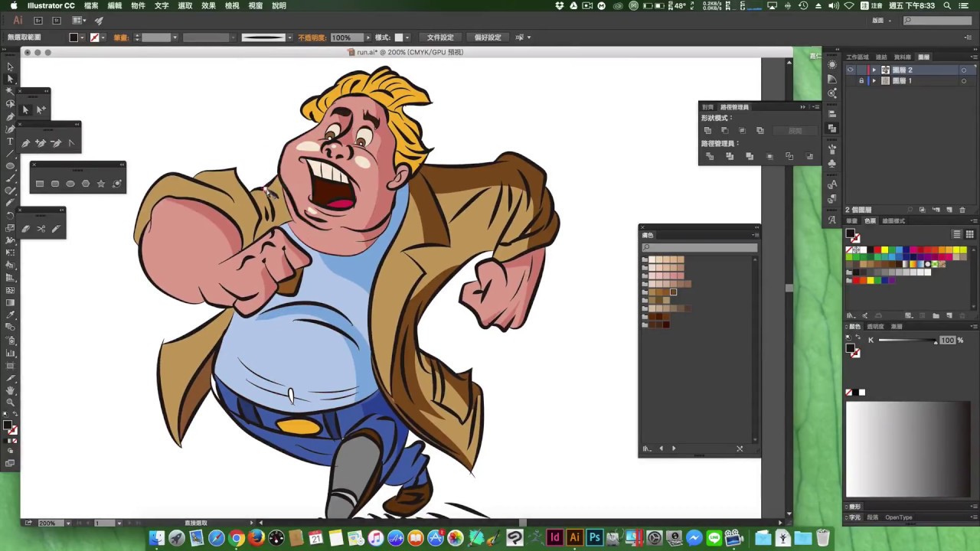Adjust the K color slider
980x551 pixels.
[906, 341]
